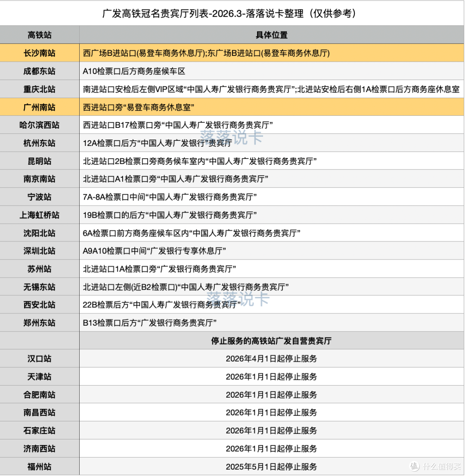465x476 pixels.
Task: Select the stop-service date for 合肥南站
Action: click(x=272, y=395)
